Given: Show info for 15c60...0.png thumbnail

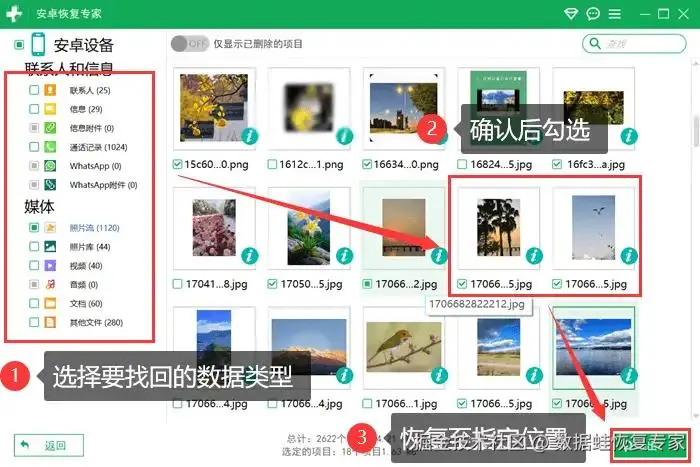Looking at the screenshot, I should point(250,136).
